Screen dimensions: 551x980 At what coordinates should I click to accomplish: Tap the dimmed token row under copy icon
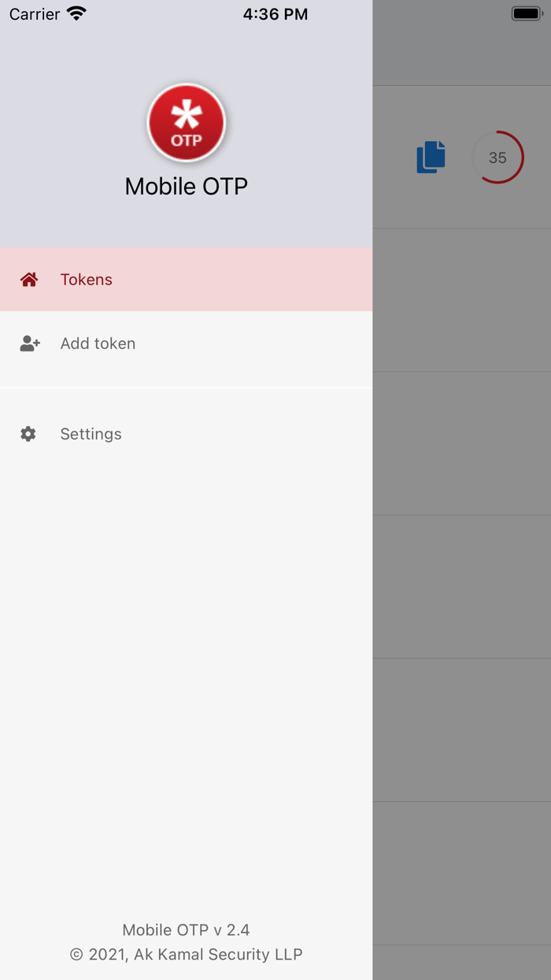click(461, 299)
